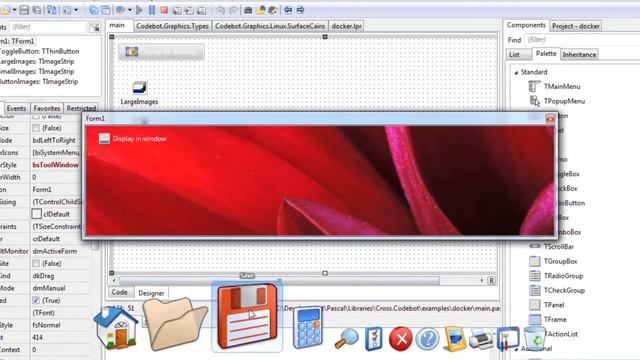Open the Project - docker tab

point(576,26)
